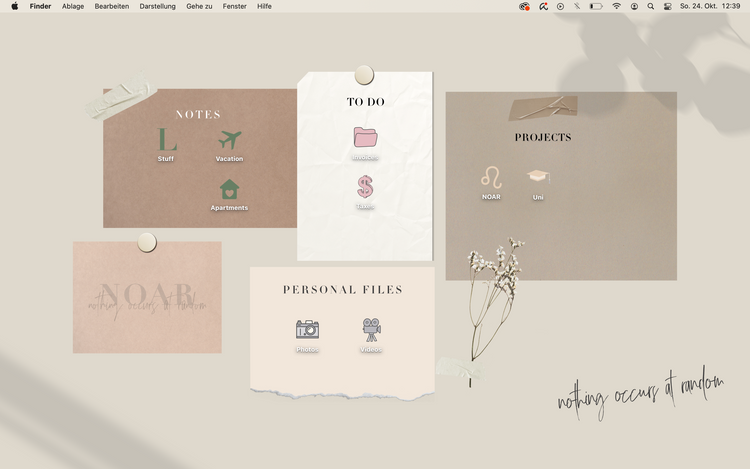Open the Apple menu

(14, 6)
